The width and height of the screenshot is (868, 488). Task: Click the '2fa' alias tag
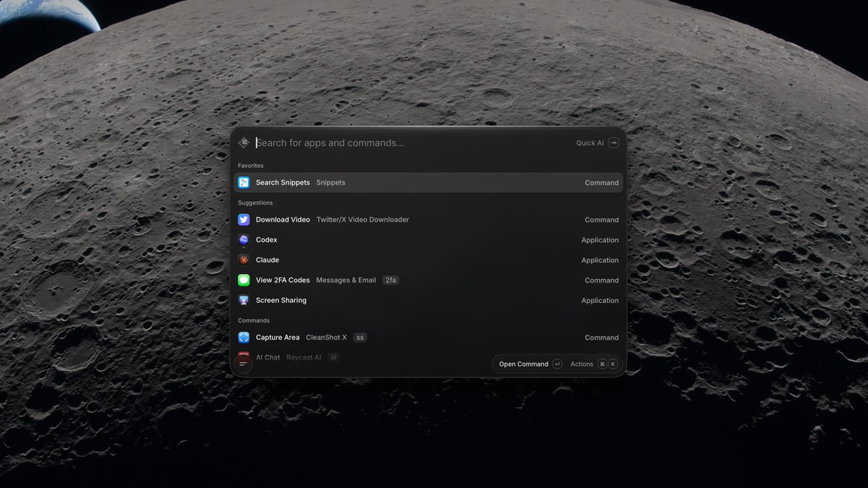tap(391, 281)
